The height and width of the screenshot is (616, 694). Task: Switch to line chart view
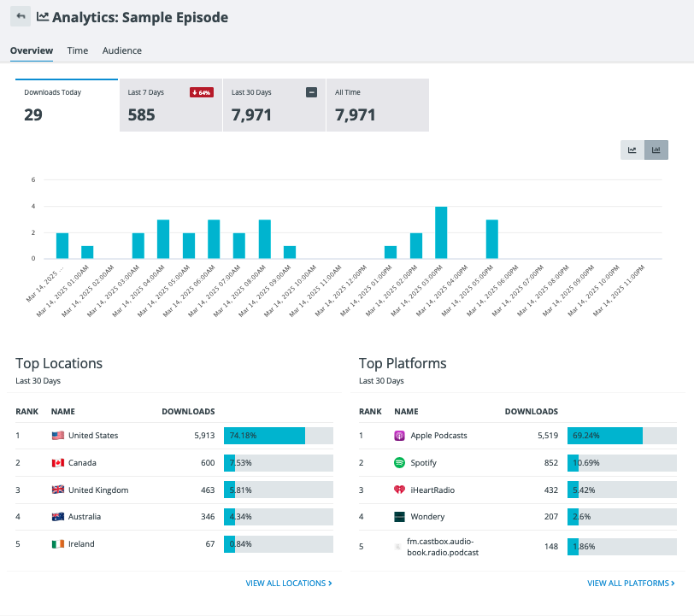point(632,150)
